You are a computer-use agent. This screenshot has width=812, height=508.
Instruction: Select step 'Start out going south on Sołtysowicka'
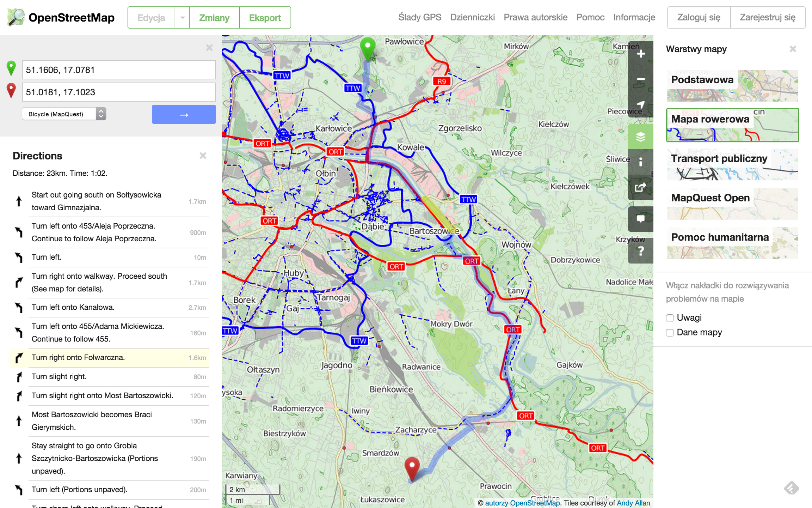point(110,201)
